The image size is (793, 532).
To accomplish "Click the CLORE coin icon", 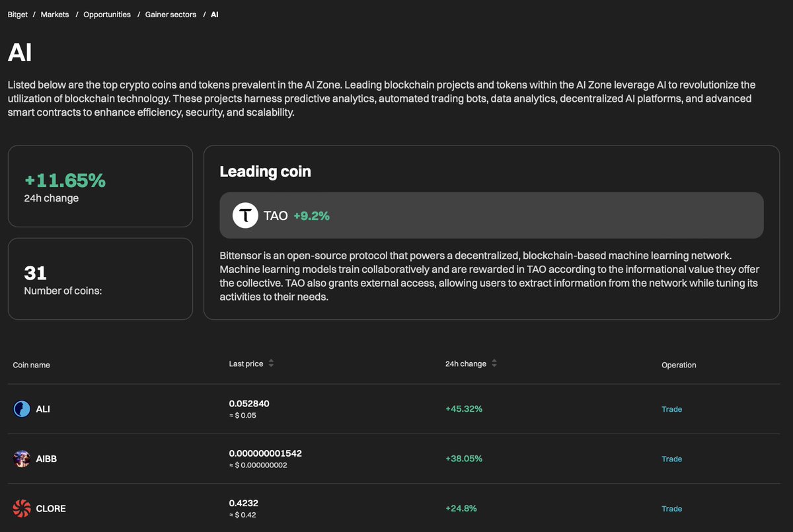I will click(22, 508).
